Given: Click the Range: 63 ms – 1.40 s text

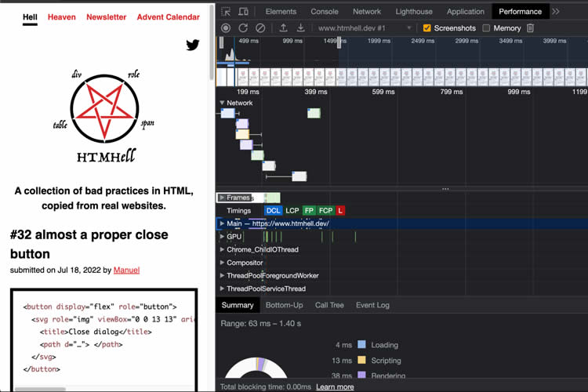Looking at the screenshot, I should tap(260, 323).
